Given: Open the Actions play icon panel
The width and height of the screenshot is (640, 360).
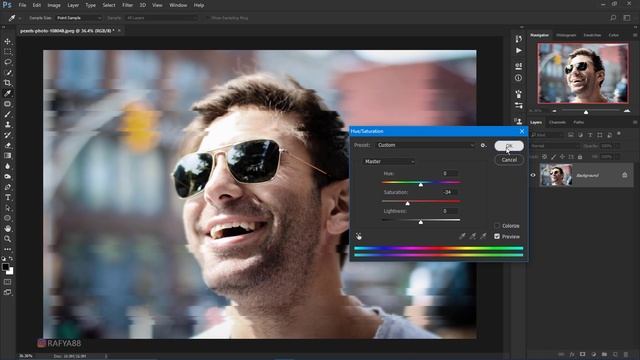Looking at the screenshot, I should point(518,51).
